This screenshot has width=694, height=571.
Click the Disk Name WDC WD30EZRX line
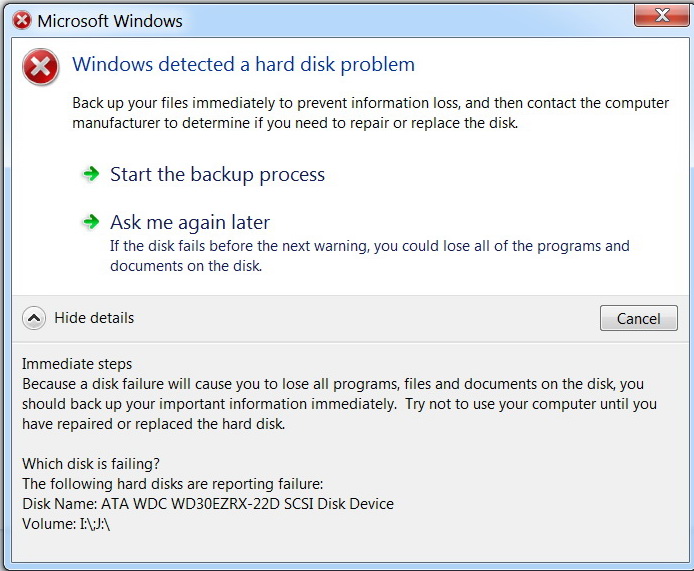point(208,504)
